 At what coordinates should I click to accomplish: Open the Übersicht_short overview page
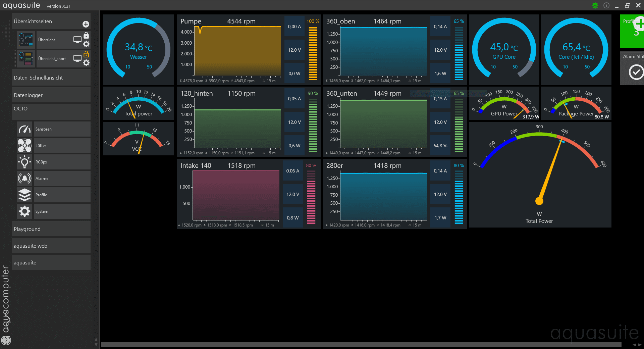point(52,59)
